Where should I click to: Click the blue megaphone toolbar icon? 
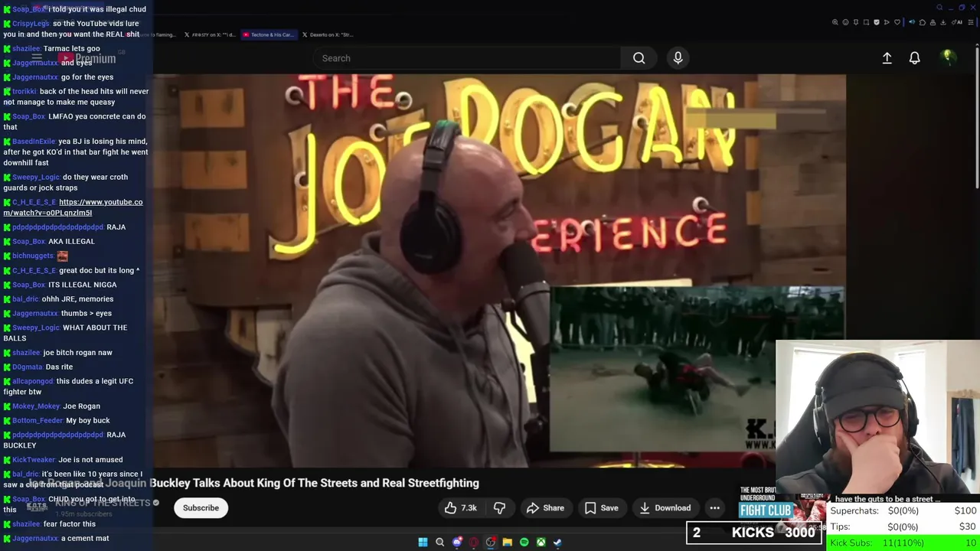[x=912, y=22]
